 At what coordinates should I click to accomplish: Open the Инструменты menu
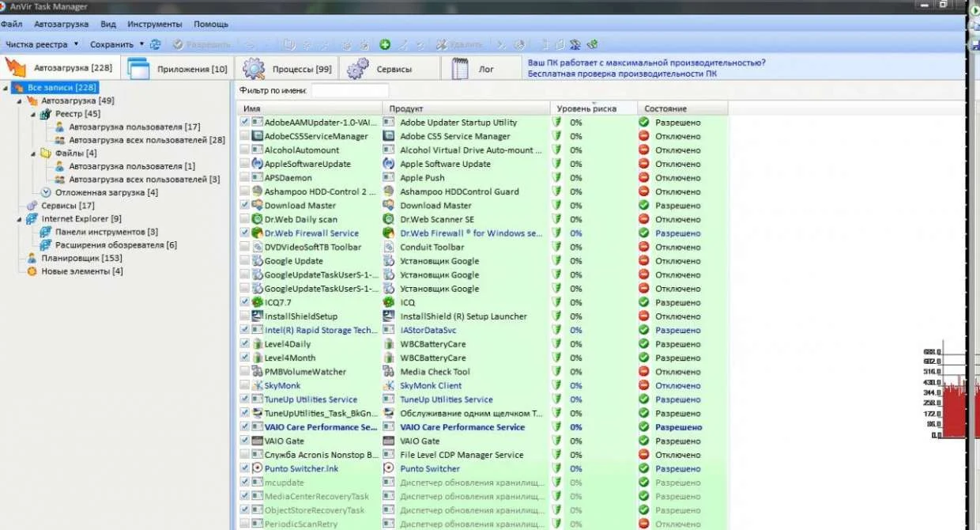pos(154,25)
